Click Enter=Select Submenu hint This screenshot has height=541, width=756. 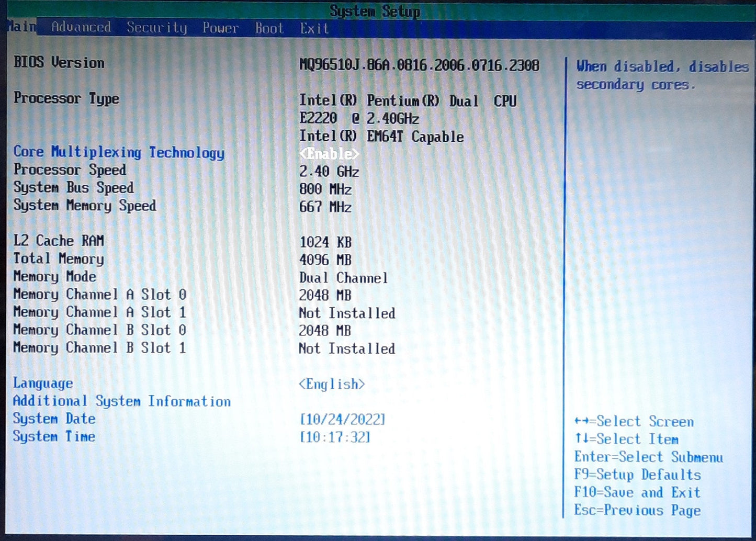tap(648, 457)
